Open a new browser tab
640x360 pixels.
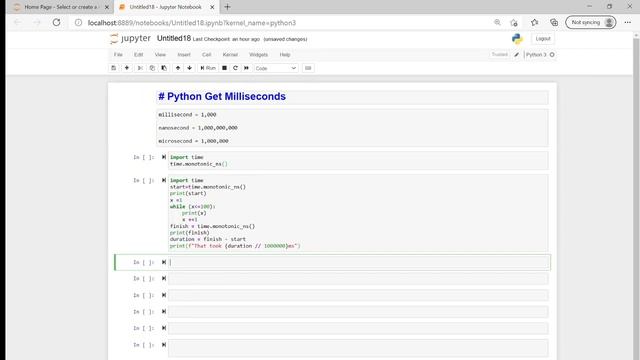click(x=227, y=7)
